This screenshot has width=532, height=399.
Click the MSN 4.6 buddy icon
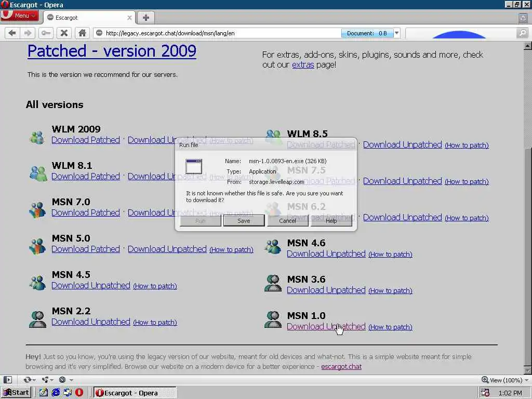[273, 246]
